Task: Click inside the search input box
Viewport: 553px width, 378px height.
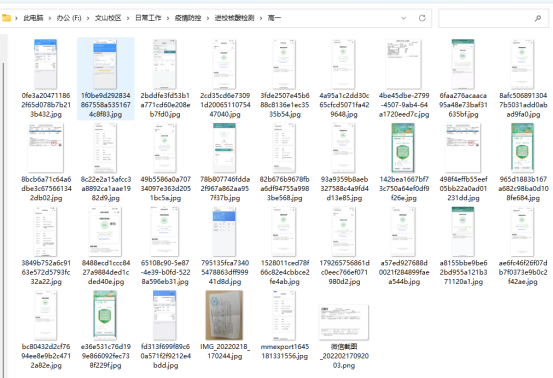Action: (x=487, y=18)
